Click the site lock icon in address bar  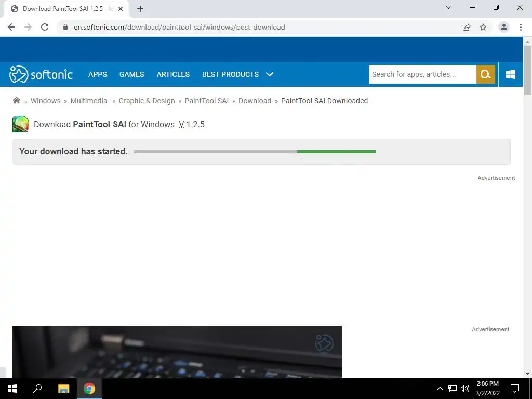click(x=65, y=27)
